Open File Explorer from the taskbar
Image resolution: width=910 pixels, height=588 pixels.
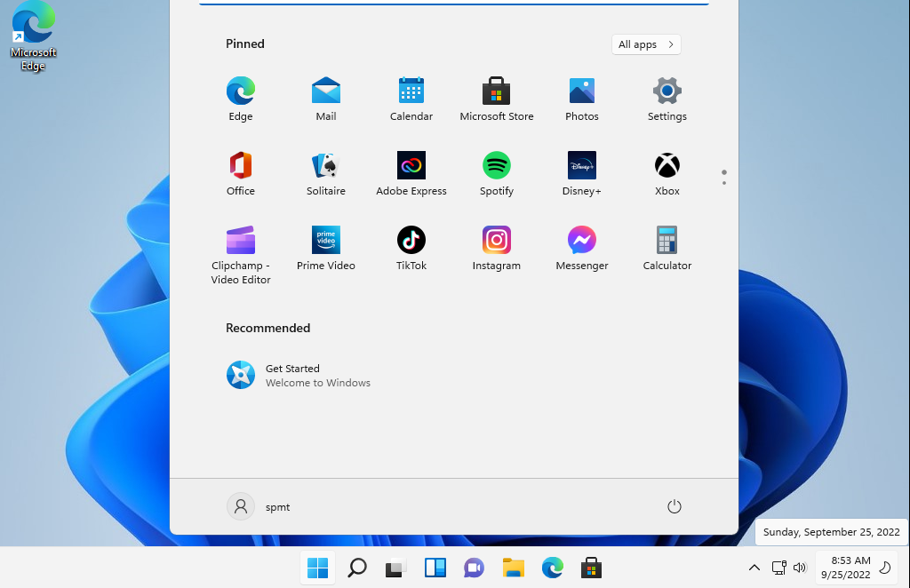[x=513, y=568]
